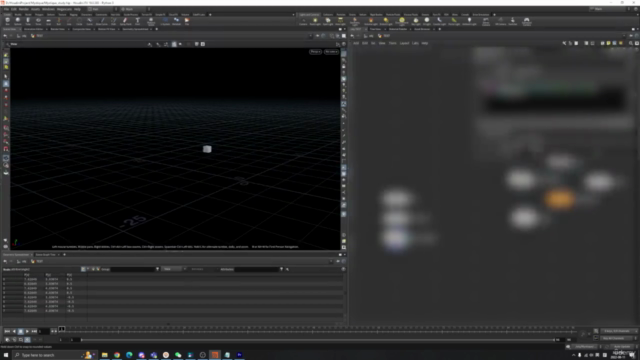Add a Caustic Light from the shelf

(439, 21)
